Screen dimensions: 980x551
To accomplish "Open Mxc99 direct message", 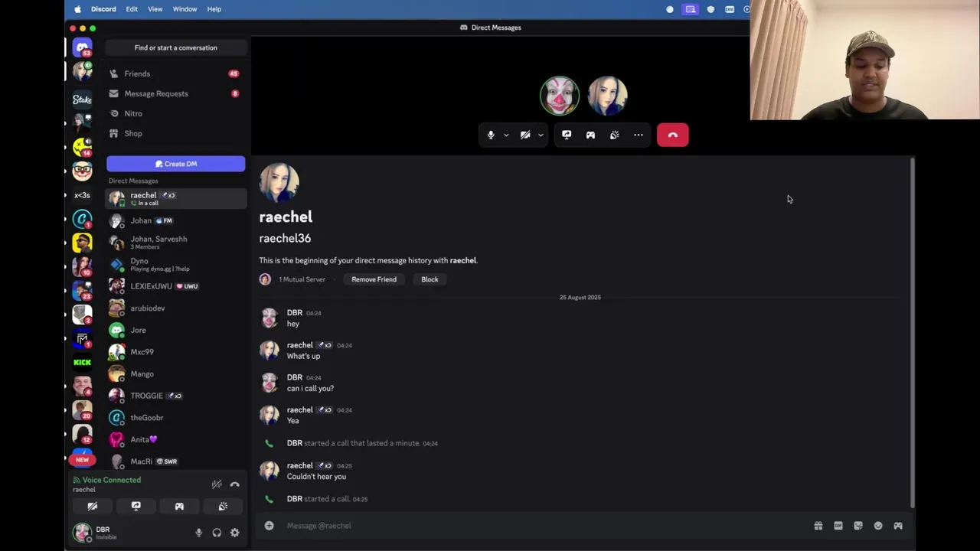I will coord(175,352).
